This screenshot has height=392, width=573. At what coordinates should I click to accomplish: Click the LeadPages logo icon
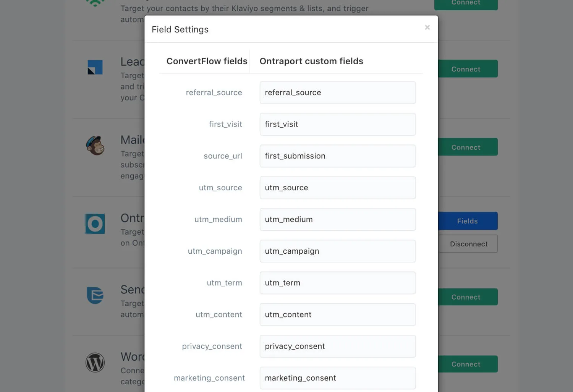click(95, 67)
